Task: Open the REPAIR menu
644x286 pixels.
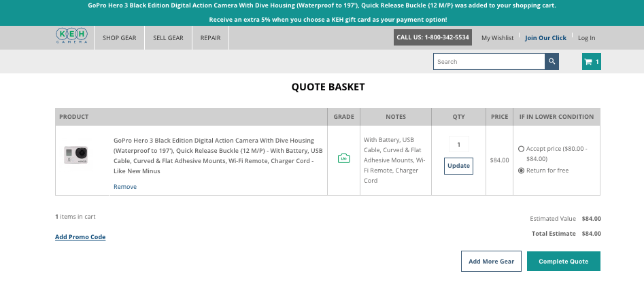Action: (x=210, y=38)
